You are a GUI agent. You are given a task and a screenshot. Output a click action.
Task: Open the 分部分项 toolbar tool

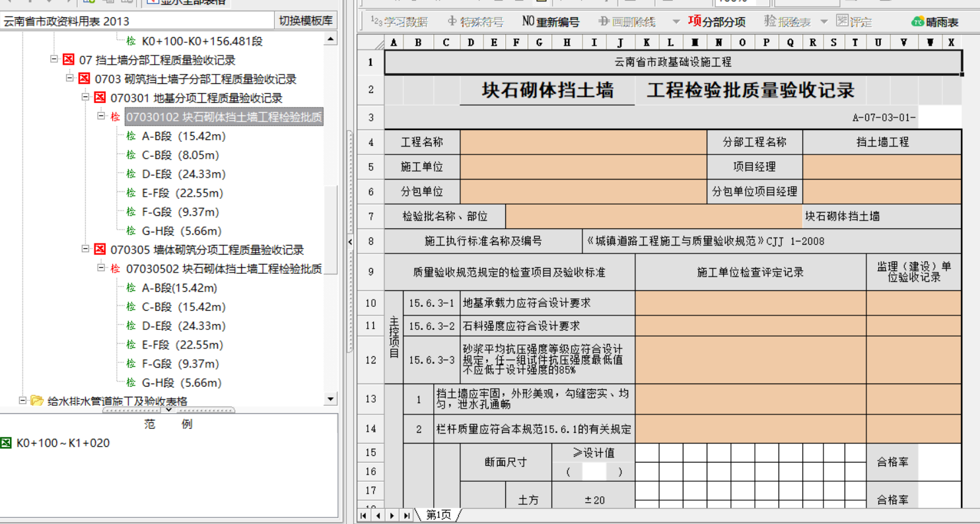click(717, 22)
